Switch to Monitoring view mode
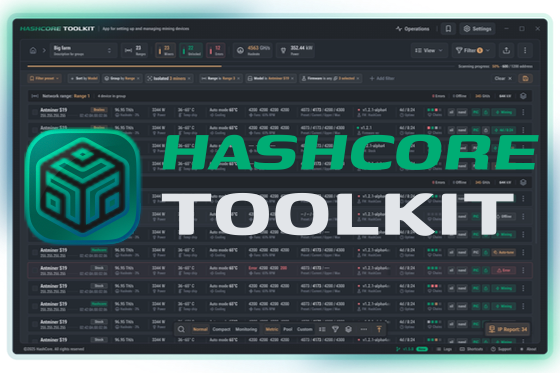Image resolution: width=560 pixels, height=373 pixels. tap(246, 329)
